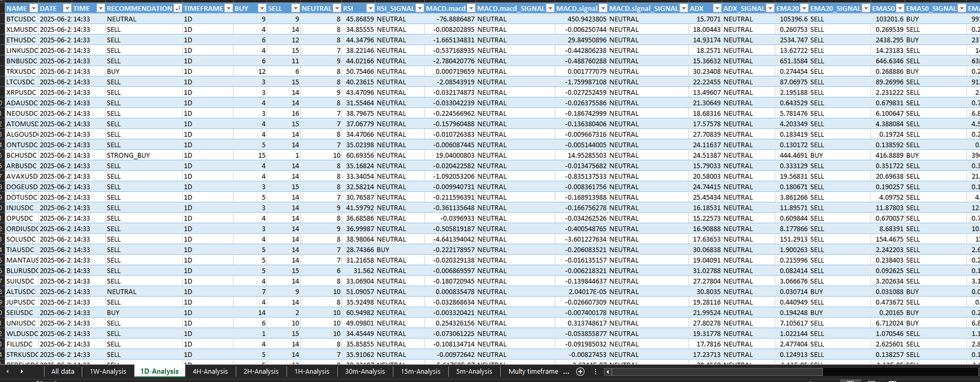
Task: Switch to the 1W-Analysis sheet tab
Action: point(108,372)
